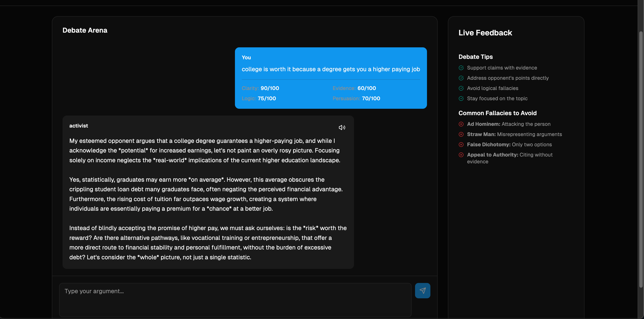Click the check icon beside Avoid logical fallacies

coord(461,88)
